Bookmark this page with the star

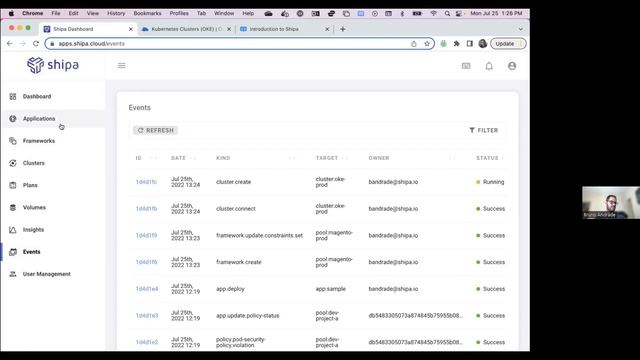coord(427,44)
